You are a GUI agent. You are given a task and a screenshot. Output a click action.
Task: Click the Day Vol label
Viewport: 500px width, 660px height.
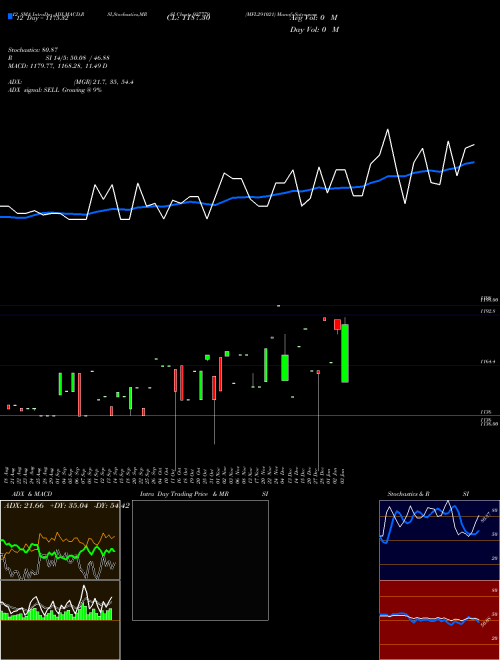(x=314, y=30)
